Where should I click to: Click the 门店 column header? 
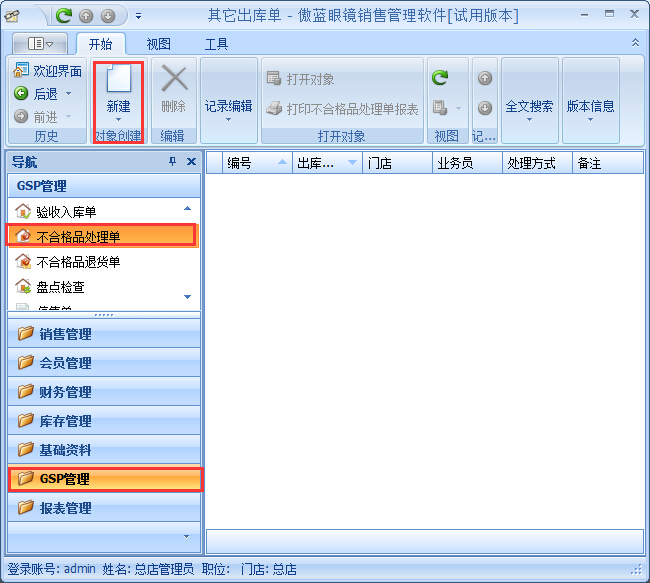[398, 163]
